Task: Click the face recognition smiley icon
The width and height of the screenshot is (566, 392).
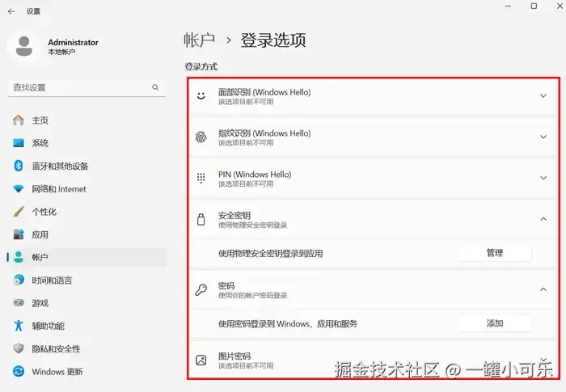Action: tap(201, 96)
